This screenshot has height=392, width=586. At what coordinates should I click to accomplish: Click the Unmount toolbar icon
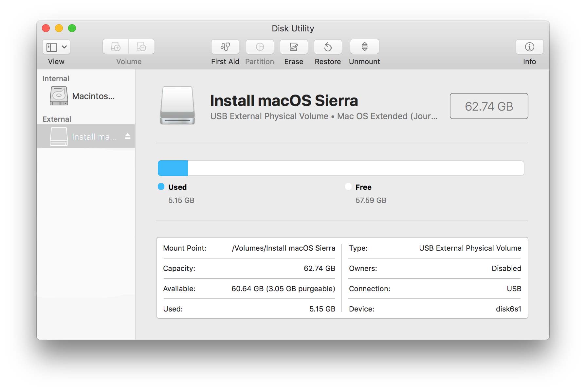pyautogui.click(x=364, y=47)
